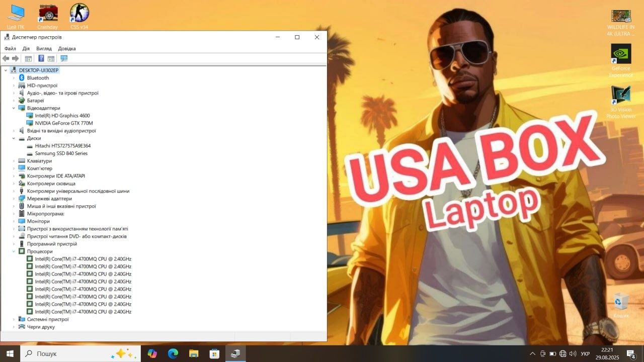Click the Миша й інші вказівні пристрої icon
The height and width of the screenshot is (362, 644).
coord(22,206)
